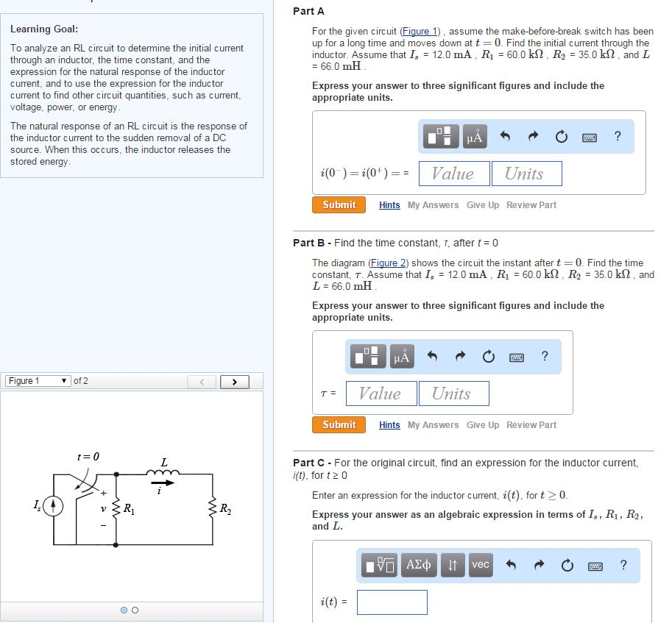The height and width of the screenshot is (623, 672).
Task: Submit the answer for Part B
Action: click(x=339, y=424)
